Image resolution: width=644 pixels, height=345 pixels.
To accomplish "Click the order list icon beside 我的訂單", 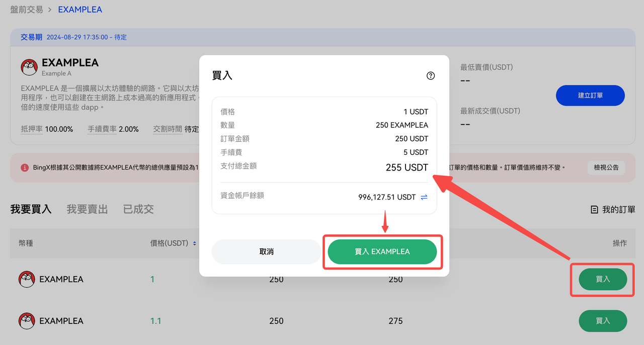I will pos(594,210).
